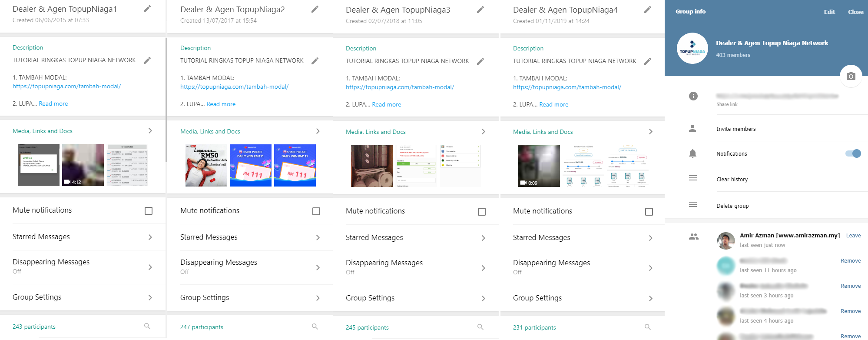
Task: Edit description pencil in TopupNiaga4 panel
Action: point(648,61)
